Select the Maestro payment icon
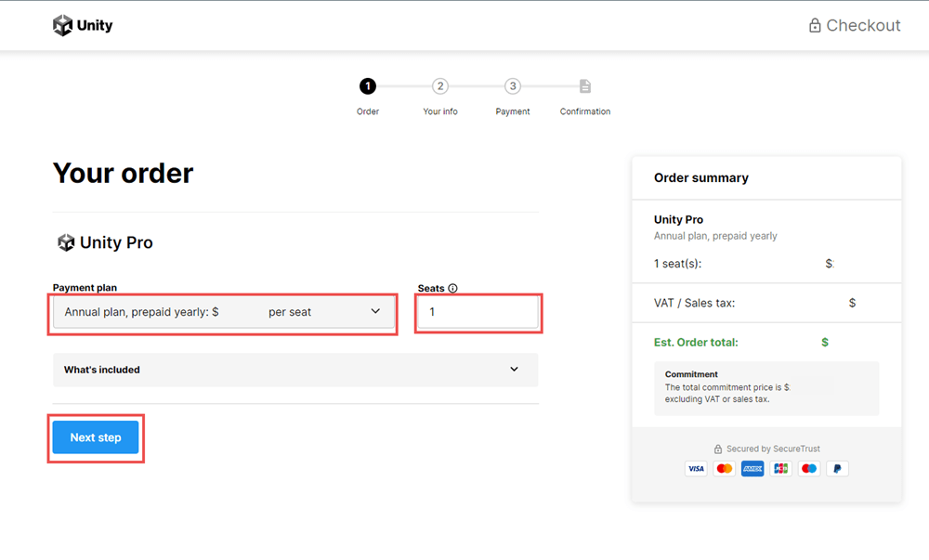Image resolution: width=929 pixels, height=560 pixels. click(x=808, y=468)
